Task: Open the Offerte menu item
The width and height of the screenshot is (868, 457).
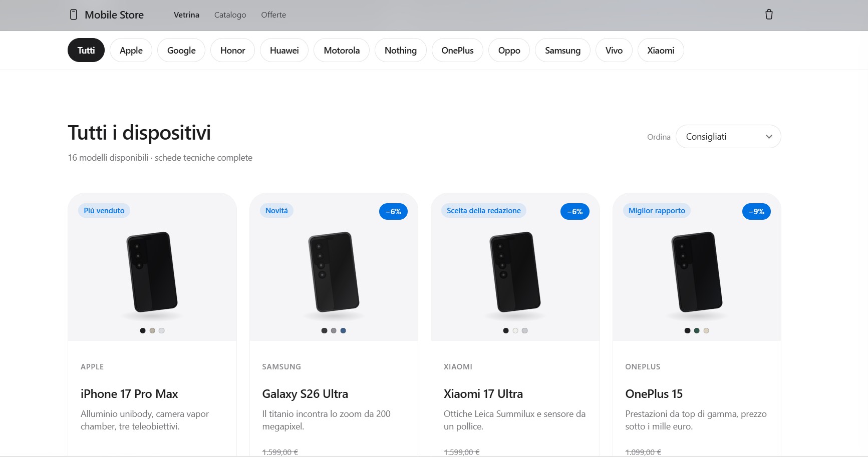Action: point(273,15)
